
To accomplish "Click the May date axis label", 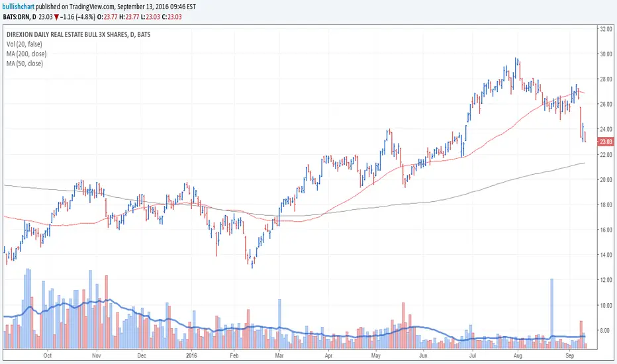I will click(376, 356).
